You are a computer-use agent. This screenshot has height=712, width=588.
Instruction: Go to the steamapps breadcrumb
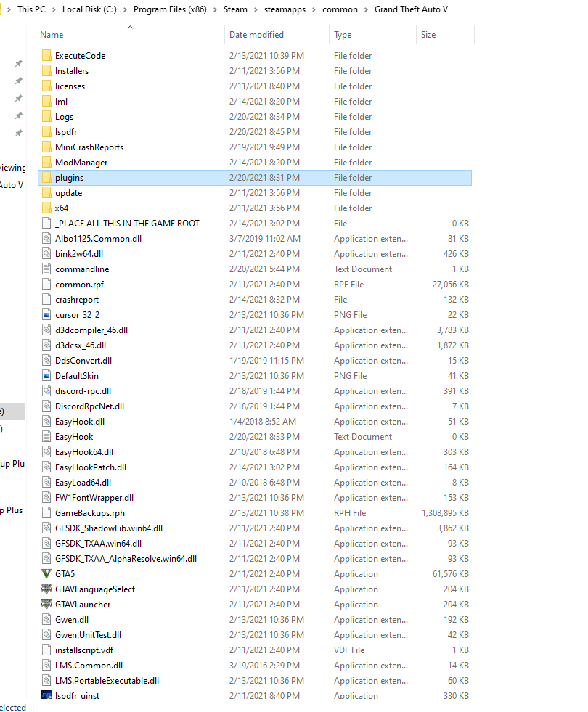[285, 9]
